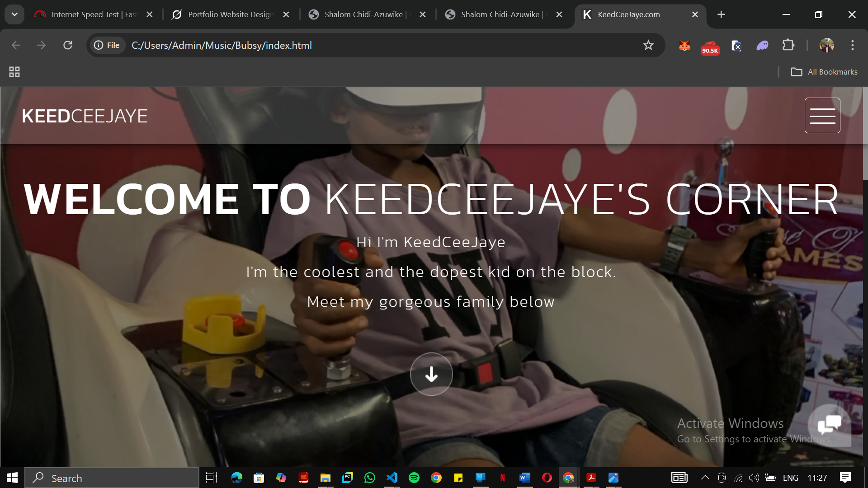Show hidden system tray icons
The height and width of the screenshot is (488, 868).
705,478
